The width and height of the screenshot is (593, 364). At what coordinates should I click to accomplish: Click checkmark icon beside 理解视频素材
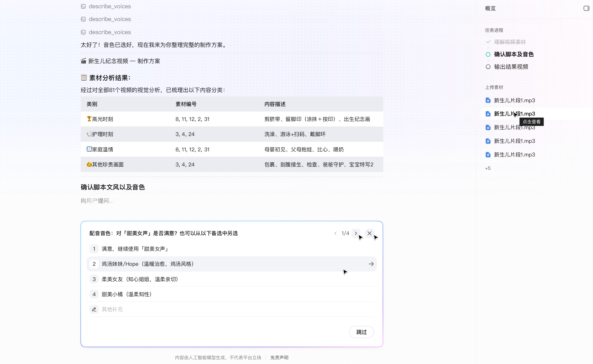click(x=488, y=42)
